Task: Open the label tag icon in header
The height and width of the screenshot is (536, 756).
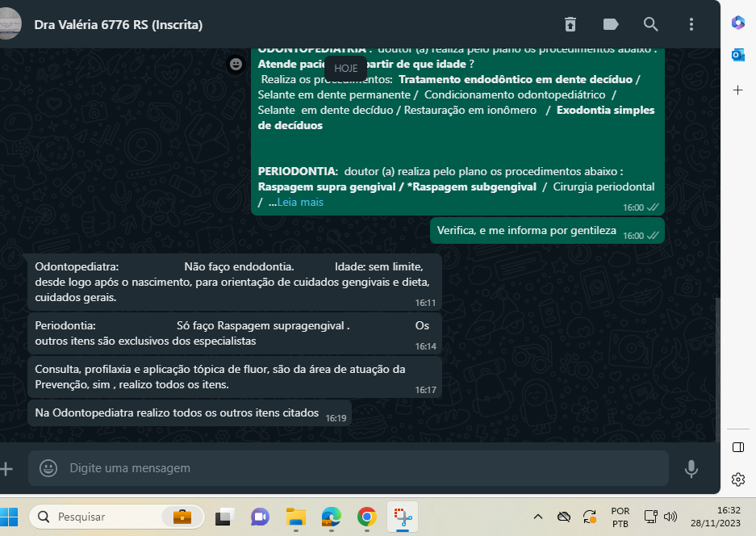Action: tap(611, 24)
